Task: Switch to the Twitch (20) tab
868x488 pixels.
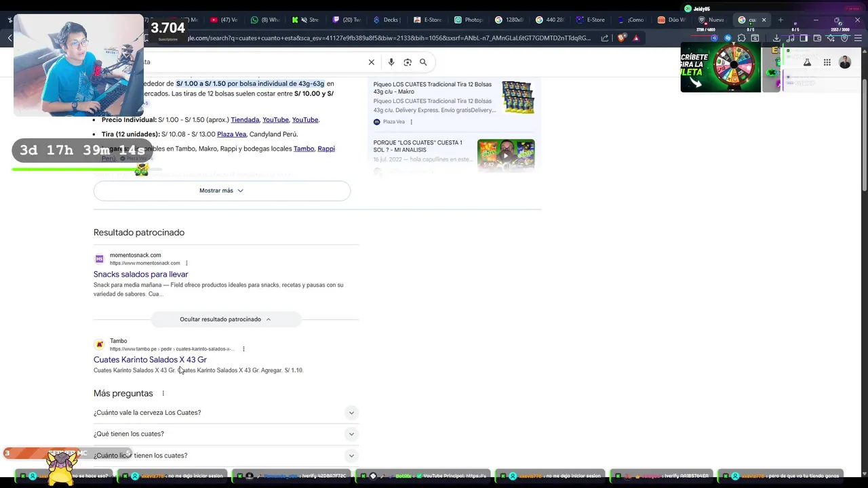Action: pos(347,20)
